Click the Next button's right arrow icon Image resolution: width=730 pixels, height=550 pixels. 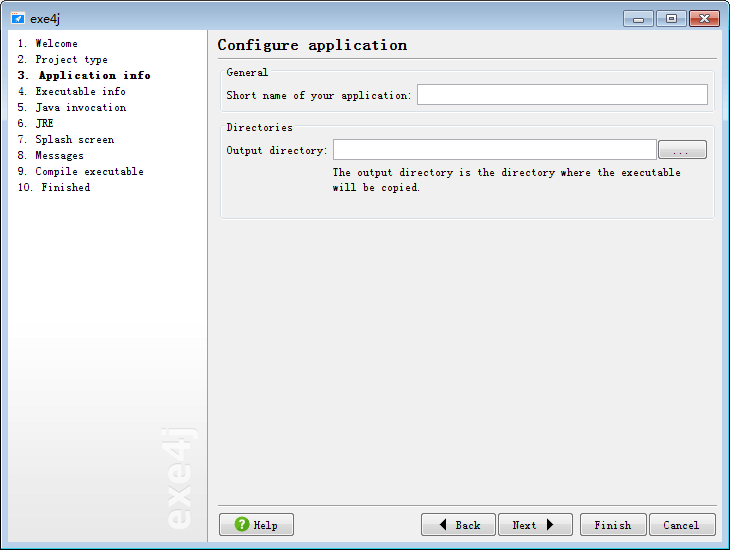click(550, 525)
